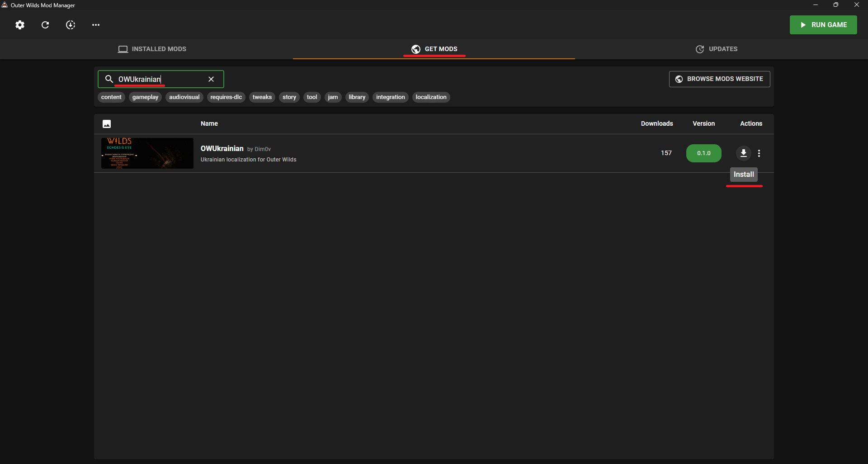Filter mods by the content tag
This screenshot has height=464, width=868.
pyautogui.click(x=111, y=97)
